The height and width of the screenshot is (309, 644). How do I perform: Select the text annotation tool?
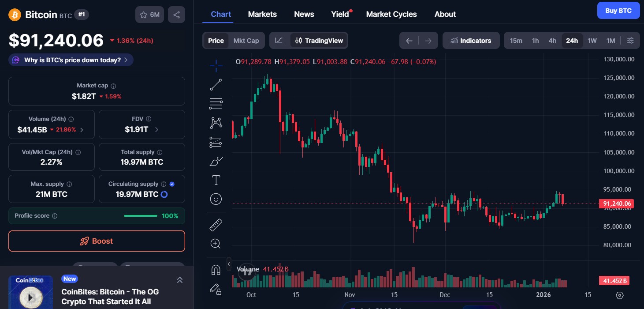216,180
